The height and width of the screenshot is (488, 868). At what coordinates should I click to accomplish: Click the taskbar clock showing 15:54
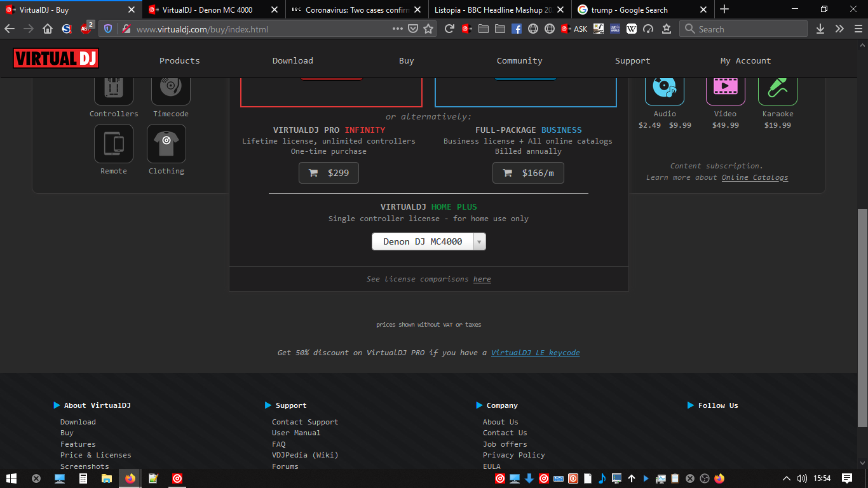pyautogui.click(x=822, y=478)
